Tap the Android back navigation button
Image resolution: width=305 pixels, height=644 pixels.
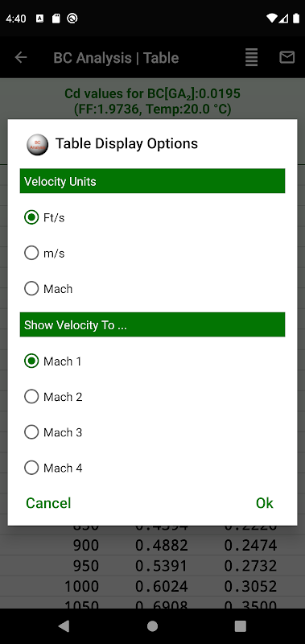(64, 625)
